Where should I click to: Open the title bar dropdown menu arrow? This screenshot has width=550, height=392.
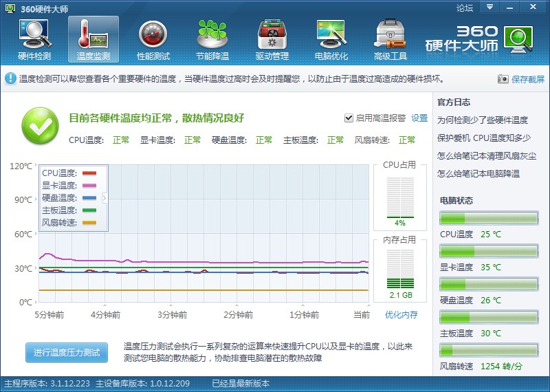[x=489, y=7]
